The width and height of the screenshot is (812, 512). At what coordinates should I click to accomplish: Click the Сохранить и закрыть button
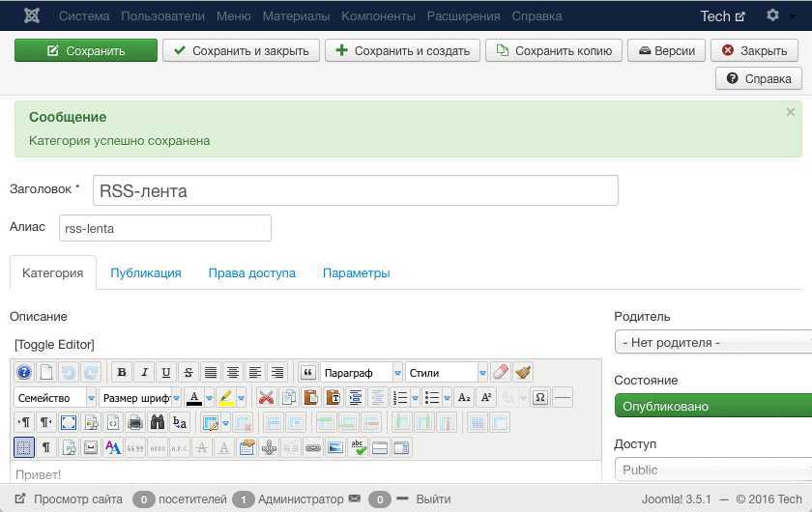pyautogui.click(x=241, y=51)
